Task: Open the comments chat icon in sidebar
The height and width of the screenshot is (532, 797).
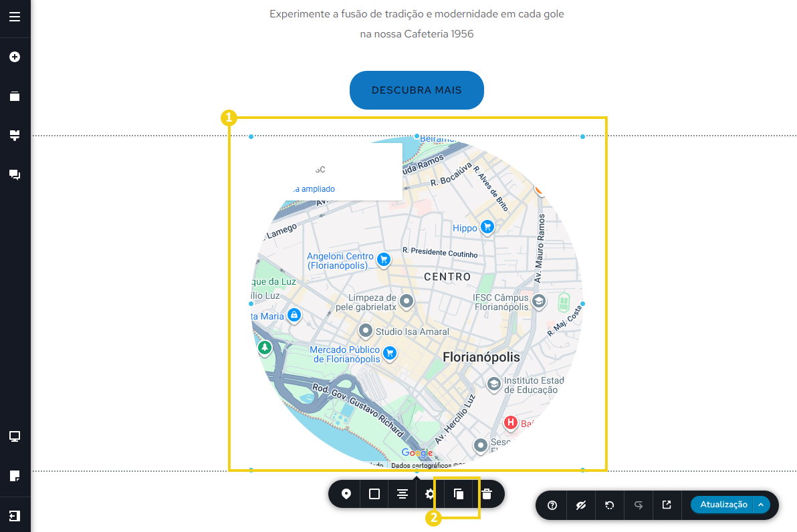Action: (x=15, y=175)
